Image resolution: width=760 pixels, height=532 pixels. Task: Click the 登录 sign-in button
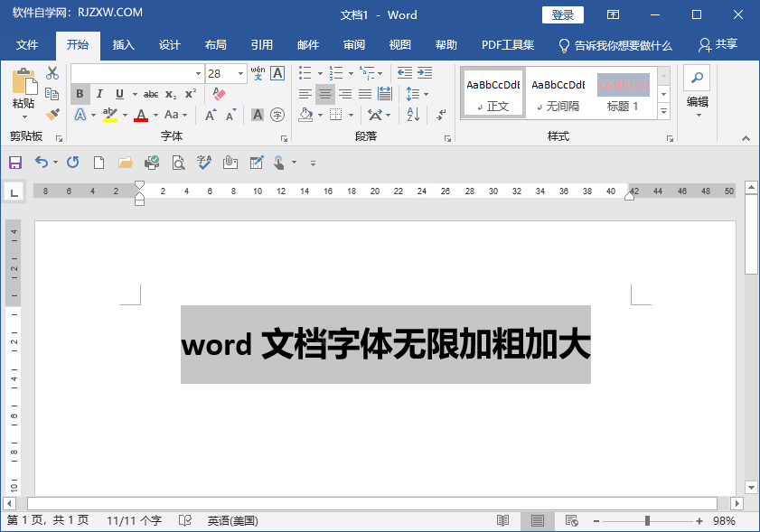click(562, 14)
